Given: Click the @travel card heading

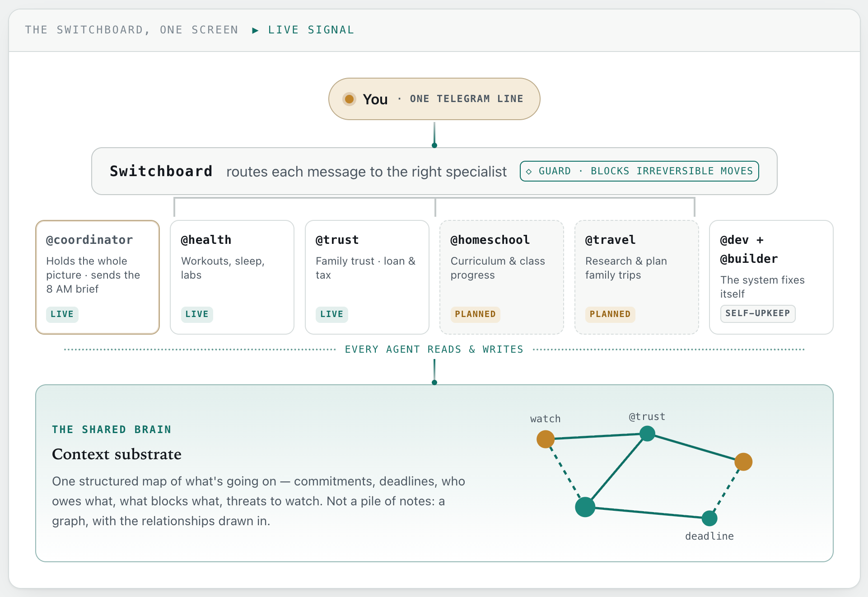Looking at the screenshot, I should (x=610, y=240).
